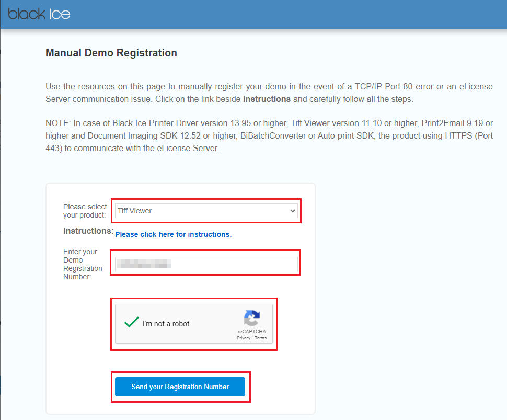This screenshot has width=507, height=420.
Task: Toggle the I'm not a robot checkbox
Action: 132,323
